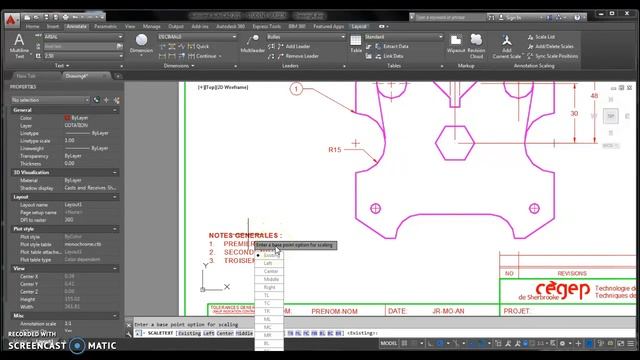Click the ByLayer red color swatch
Image resolution: width=640 pixels, height=360 pixels.
pos(67,118)
